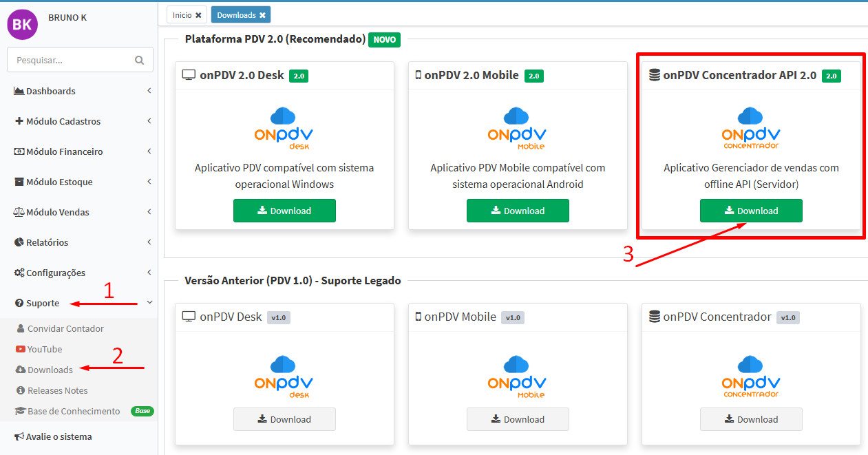868x455 pixels.
Task: Click the Módulo Estoque box icon
Action: pyautogui.click(x=19, y=182)
